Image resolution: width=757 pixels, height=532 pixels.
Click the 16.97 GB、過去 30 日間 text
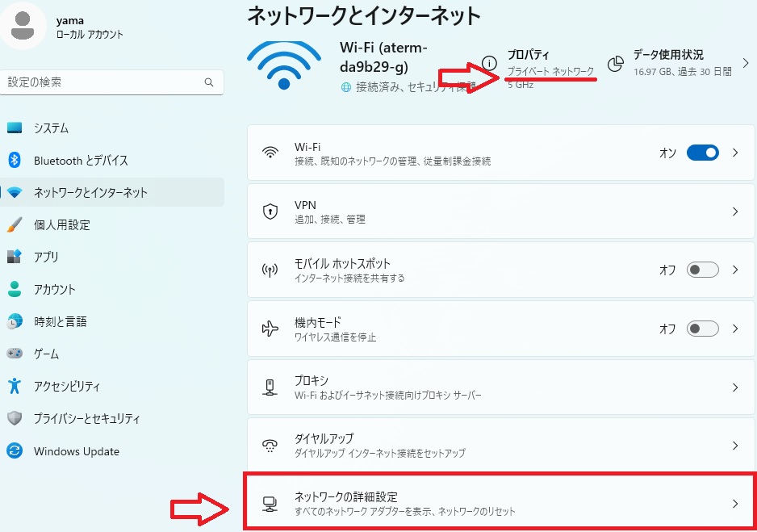pos(683,72)
